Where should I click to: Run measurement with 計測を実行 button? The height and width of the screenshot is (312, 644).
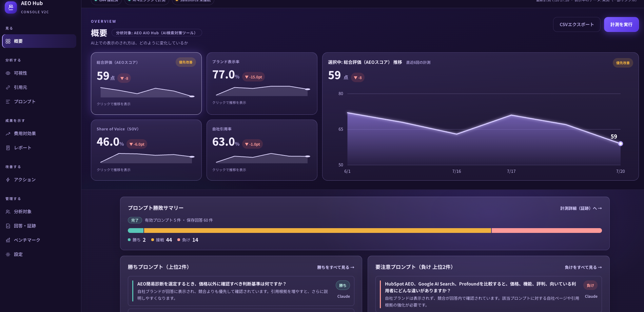[x=621, y=24]
